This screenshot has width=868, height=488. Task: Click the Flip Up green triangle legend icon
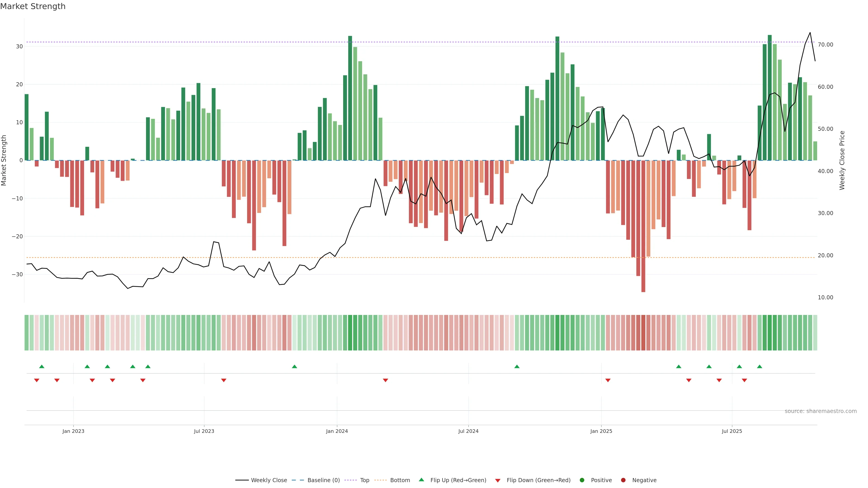(x=421, y=480)
